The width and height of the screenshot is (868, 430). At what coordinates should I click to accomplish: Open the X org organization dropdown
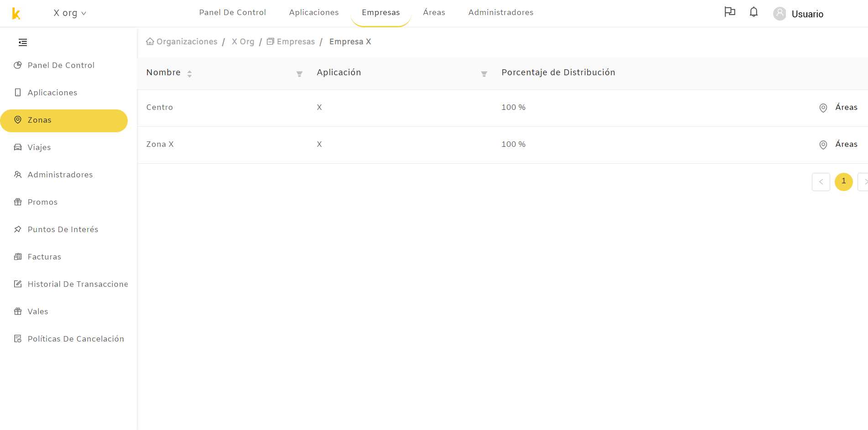pos(70,13)
